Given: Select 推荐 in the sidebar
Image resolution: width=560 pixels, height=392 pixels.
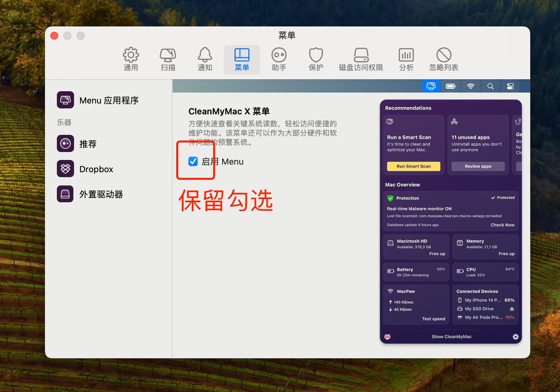Looking at the screenshot, I should (77, 144).
